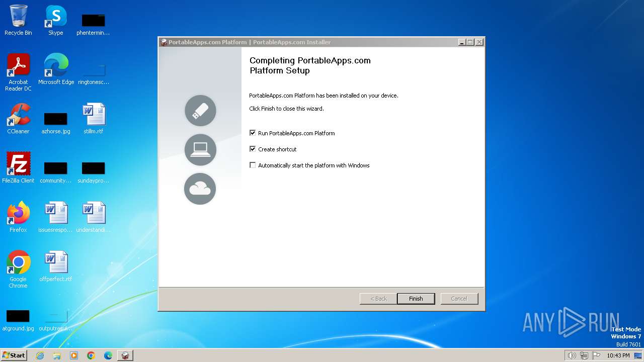This screenshot has width=644, height=362.
Task: Close the PortableApps installer window
Action: pos(479,42)
